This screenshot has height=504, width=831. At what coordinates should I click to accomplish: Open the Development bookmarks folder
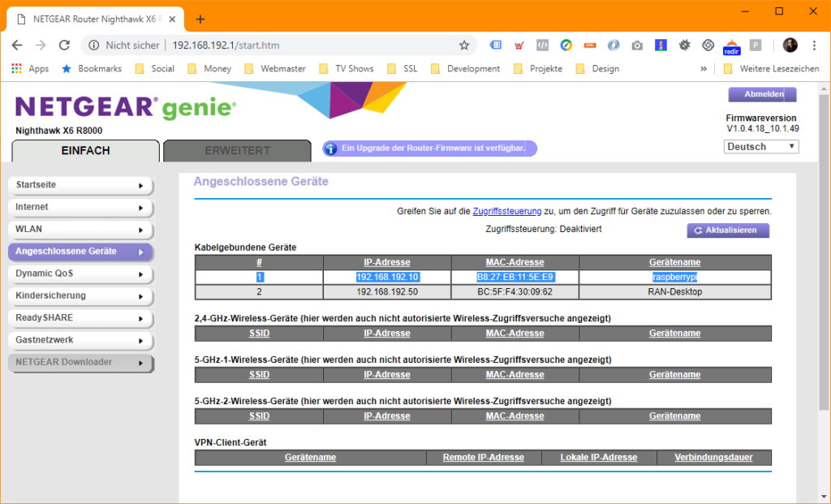(465, 68)
